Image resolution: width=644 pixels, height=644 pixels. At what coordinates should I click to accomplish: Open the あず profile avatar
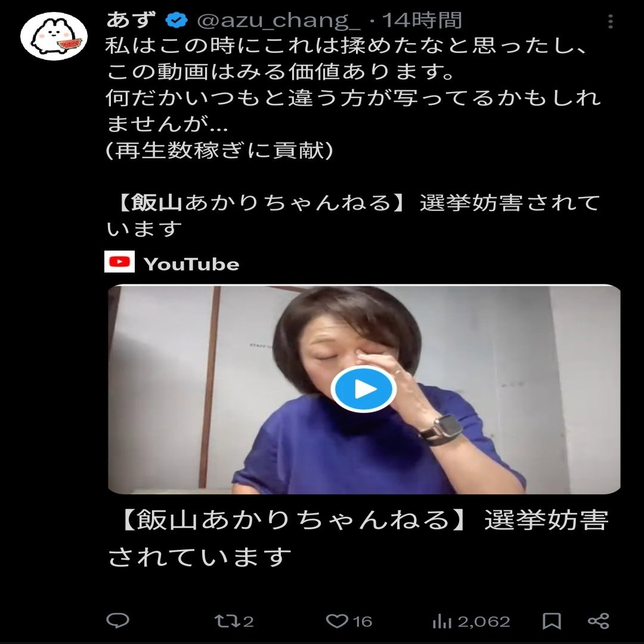[x=54, y=36]
